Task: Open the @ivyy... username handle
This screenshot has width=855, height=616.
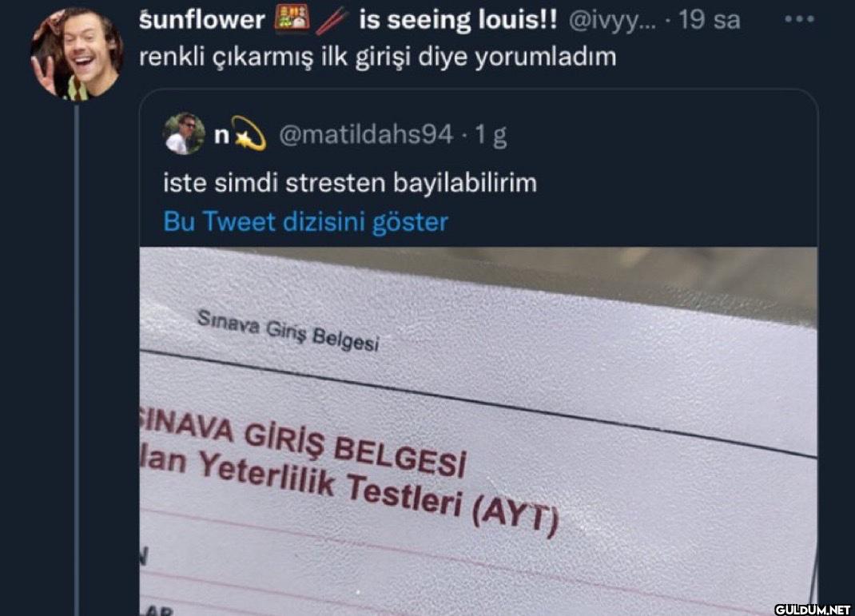Action: point(612,21)
